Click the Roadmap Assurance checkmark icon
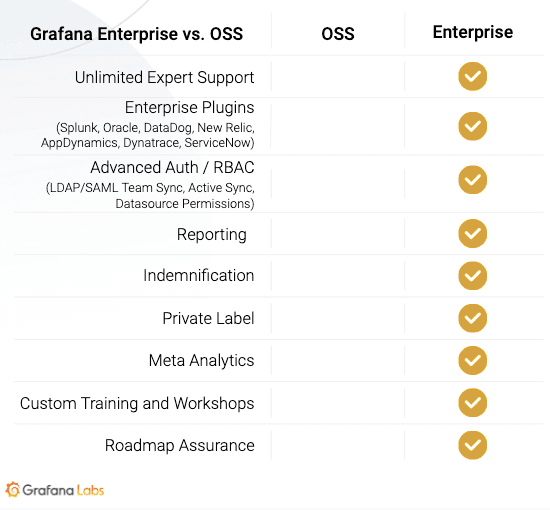 [x=472, y=445]
